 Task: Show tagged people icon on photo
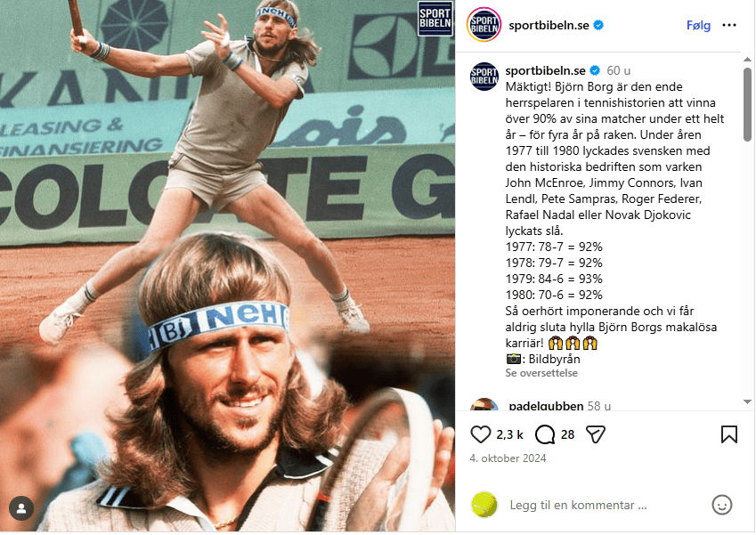(21, 508)
